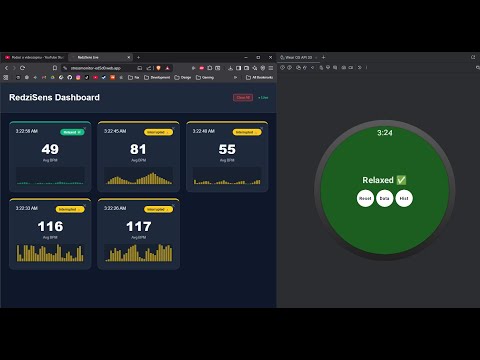Select the RedziSens Live browser tab
The image size is (480, 360).
(x=100, y=57)
